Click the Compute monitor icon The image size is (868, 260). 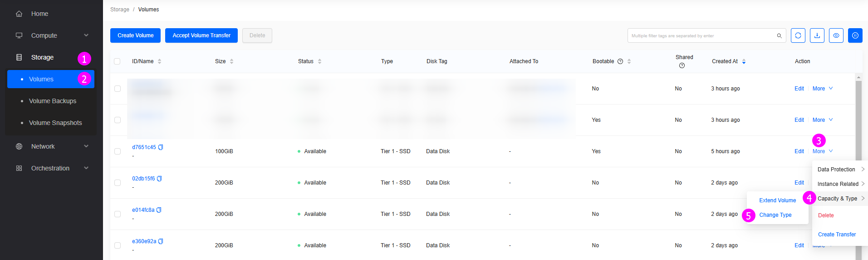tap(19, 35)
